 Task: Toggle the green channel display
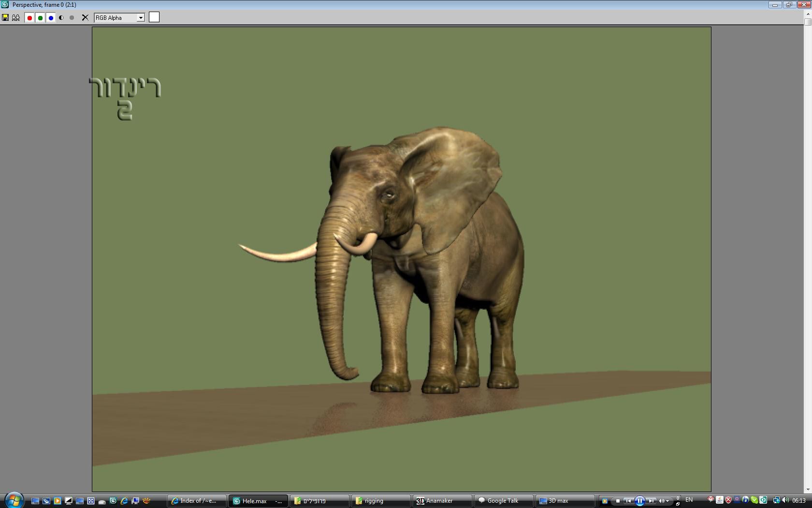[x=40, y=18]
